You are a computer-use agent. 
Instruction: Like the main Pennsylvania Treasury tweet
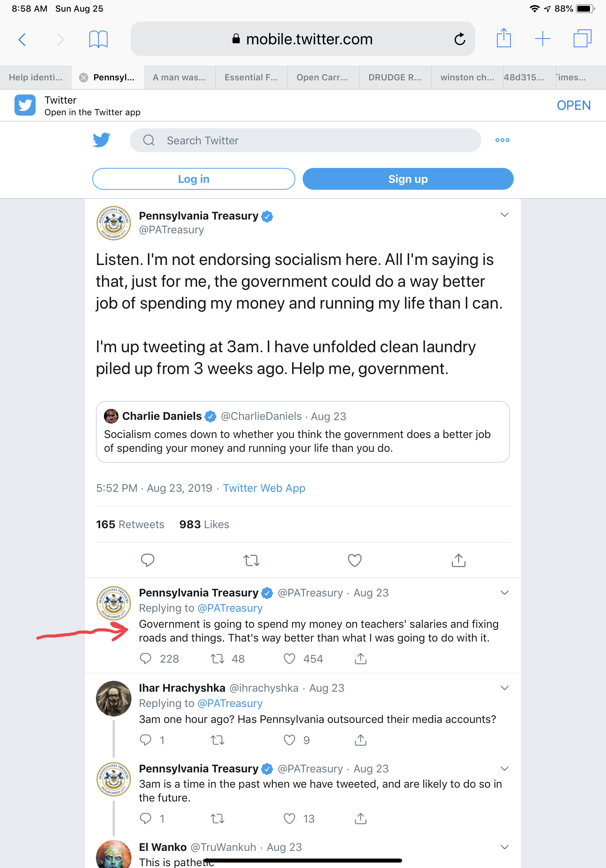pos(354,560)
